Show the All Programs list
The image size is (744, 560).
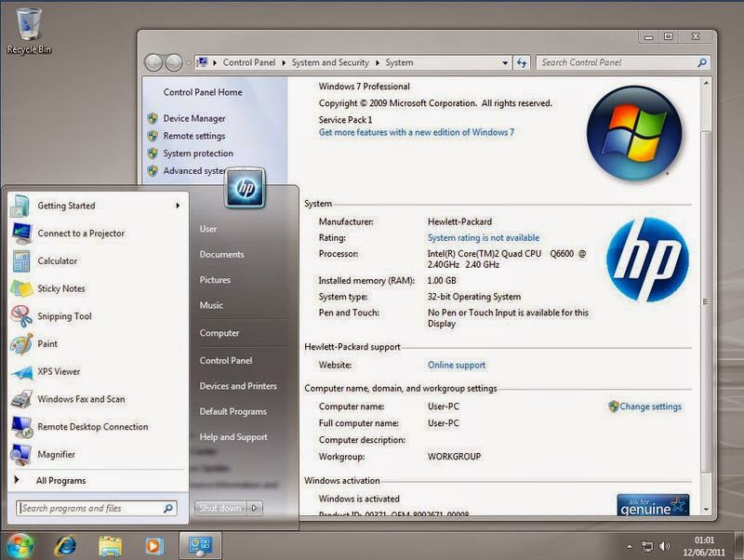pyautogui.click(x=60, y=481)
